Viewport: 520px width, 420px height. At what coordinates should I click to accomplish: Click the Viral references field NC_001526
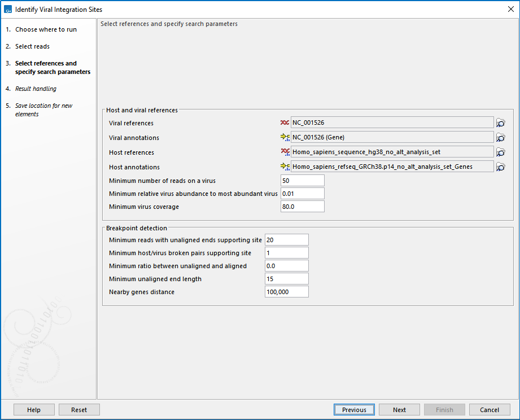[x=392, y=123]
